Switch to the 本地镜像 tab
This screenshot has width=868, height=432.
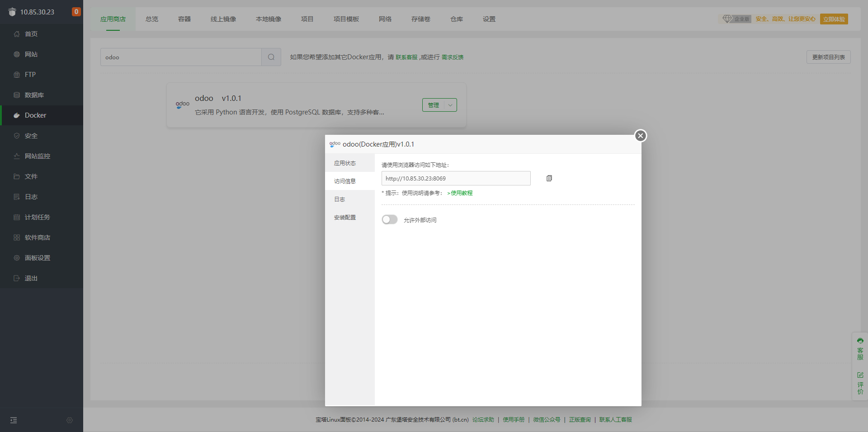269,19
